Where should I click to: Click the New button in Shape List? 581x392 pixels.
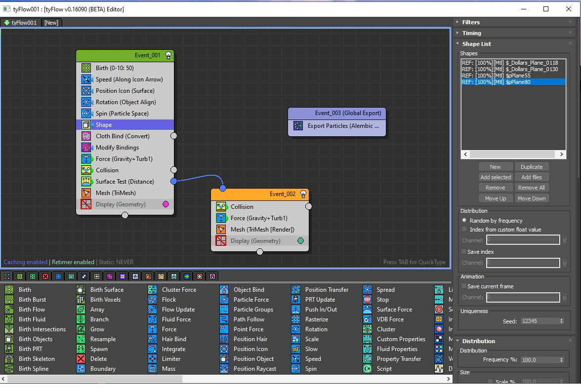tap(496, 167)
